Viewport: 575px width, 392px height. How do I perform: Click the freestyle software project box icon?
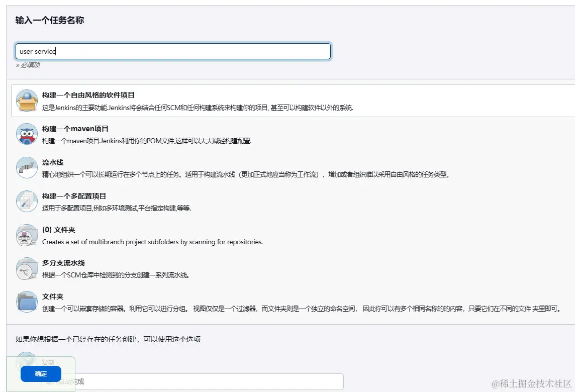pos(27,101)
